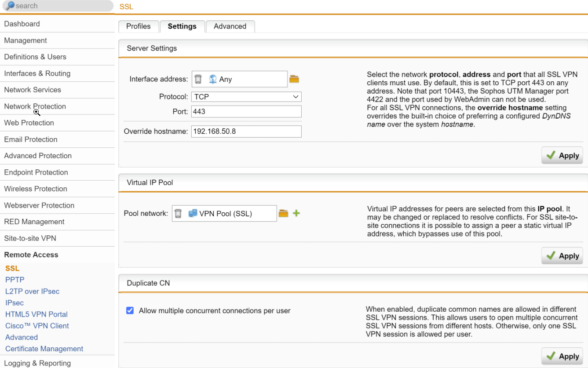The width and height of the screenshot is (588, 368).
Task: Open Network Protection menu
Action: click(57, 106)
